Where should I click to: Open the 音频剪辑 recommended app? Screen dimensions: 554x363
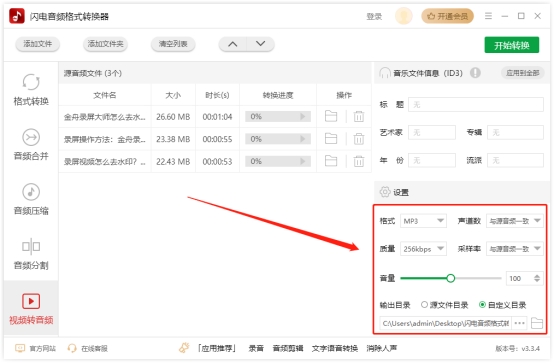pos(288,348)
